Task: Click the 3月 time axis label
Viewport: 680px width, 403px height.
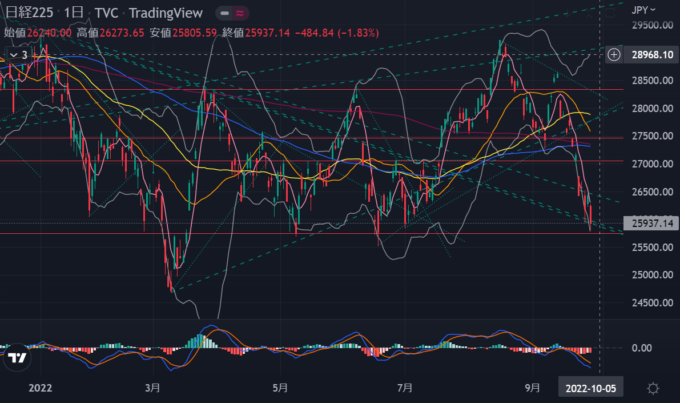Action: click(152, 387)
